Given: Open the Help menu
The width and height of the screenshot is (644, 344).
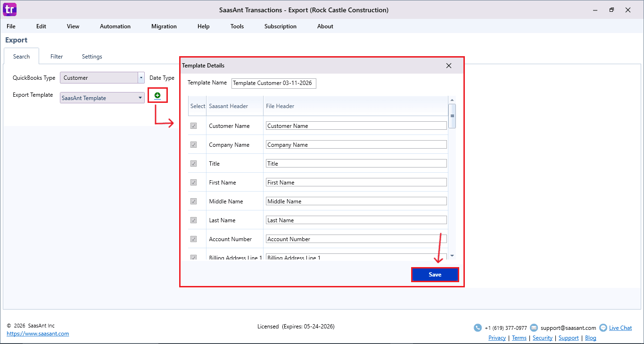Looking at the screenshot, I should pyautogui.click(x=204, y=26).
